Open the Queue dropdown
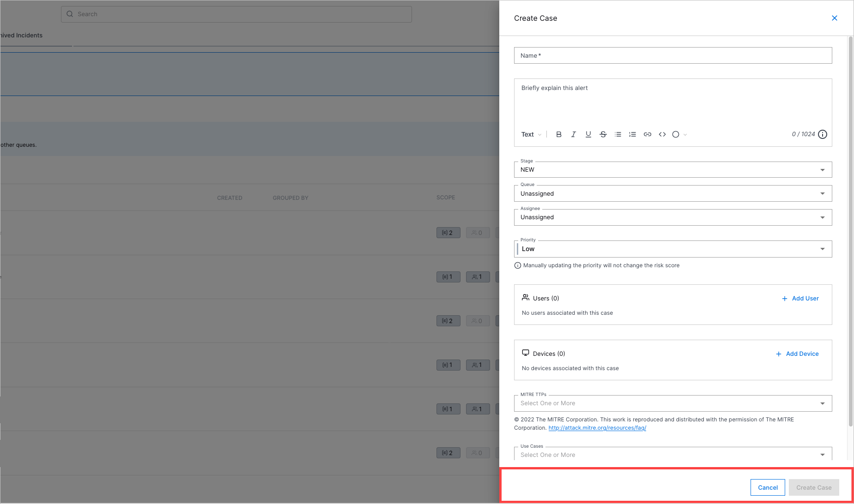 pos(673,193)
